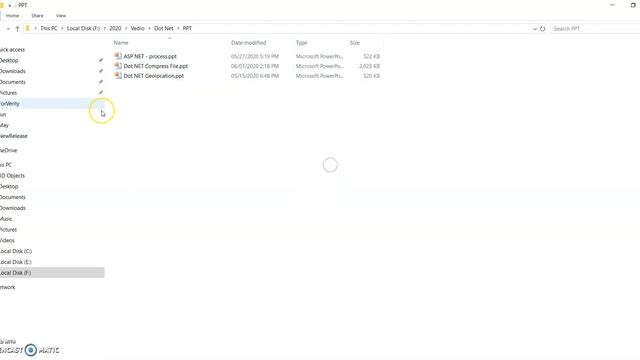
Task: Click date 05/27/2020 5:19 PM
Action: coord(255,56)
